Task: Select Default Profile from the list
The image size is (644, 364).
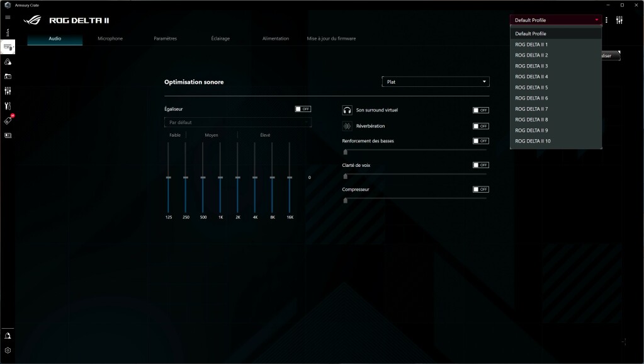Action: [x=556, y=33]
